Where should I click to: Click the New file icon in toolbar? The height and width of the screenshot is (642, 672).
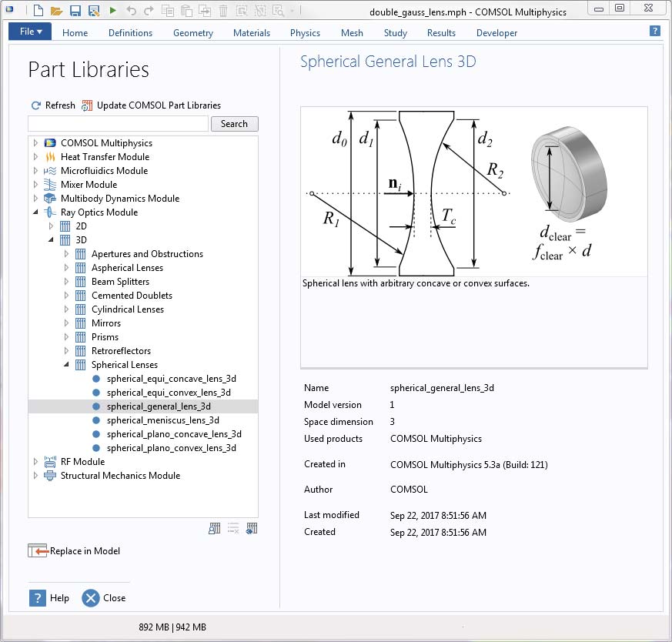38,11
